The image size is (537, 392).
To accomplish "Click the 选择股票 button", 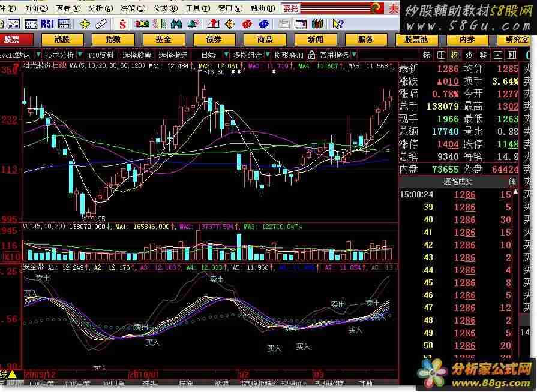I will (x=137, y=55).
